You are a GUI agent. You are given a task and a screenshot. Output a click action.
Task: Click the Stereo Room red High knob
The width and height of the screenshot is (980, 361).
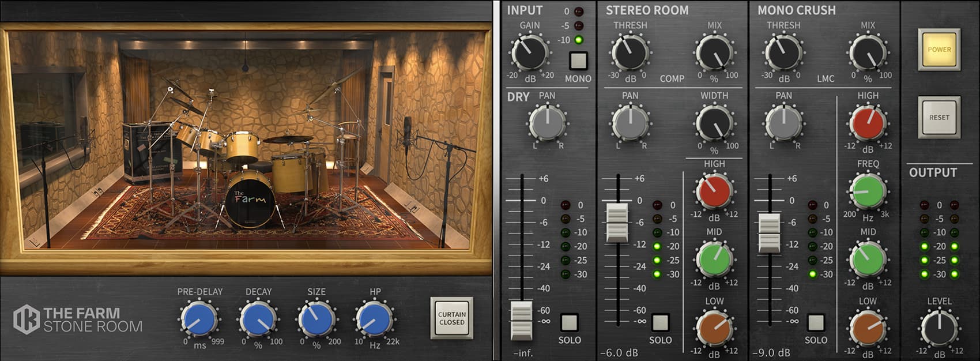(x=714, y=191)
